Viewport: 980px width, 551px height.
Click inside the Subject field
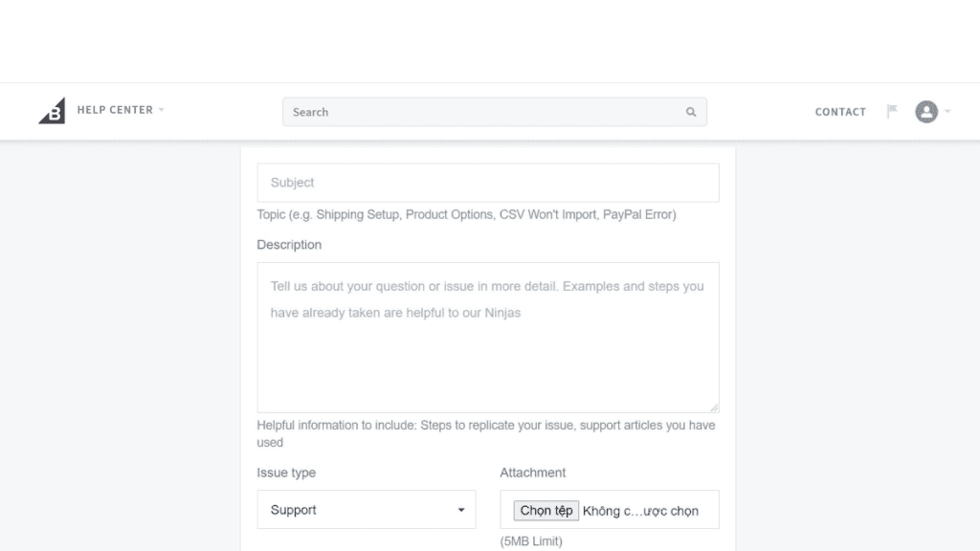pos(488,182)
